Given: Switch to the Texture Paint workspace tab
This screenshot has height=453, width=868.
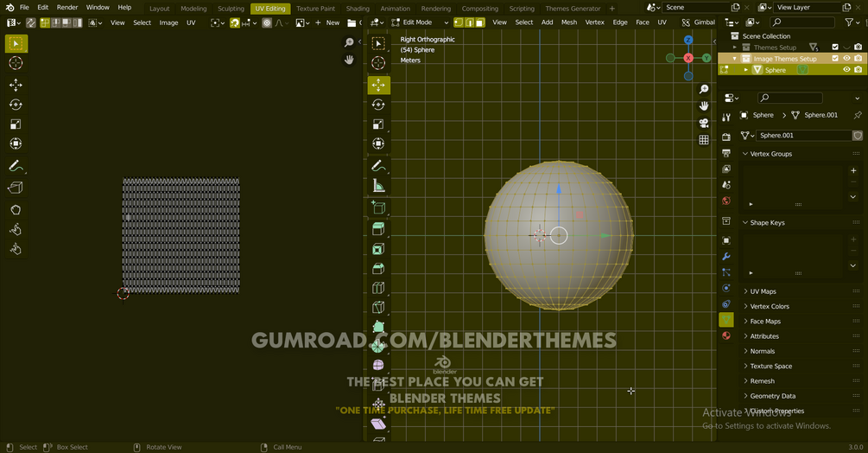Looking at the screenshot, I should pos(315,9).
